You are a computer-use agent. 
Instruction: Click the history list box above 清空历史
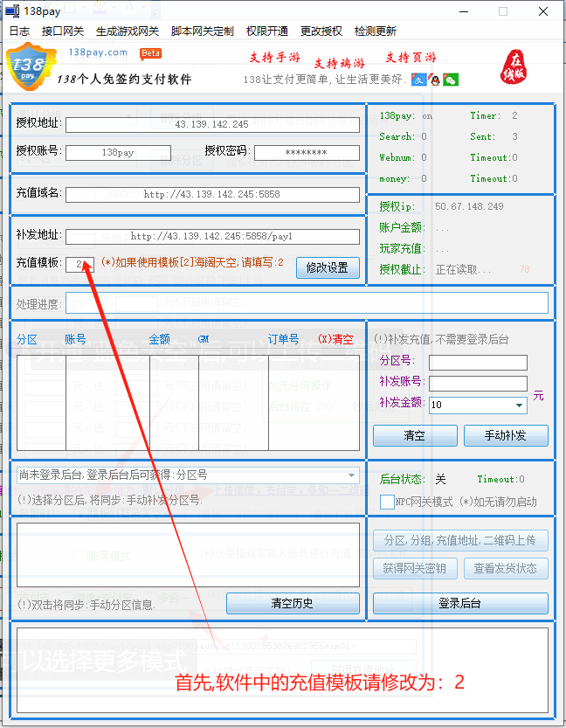click(188, 555)
